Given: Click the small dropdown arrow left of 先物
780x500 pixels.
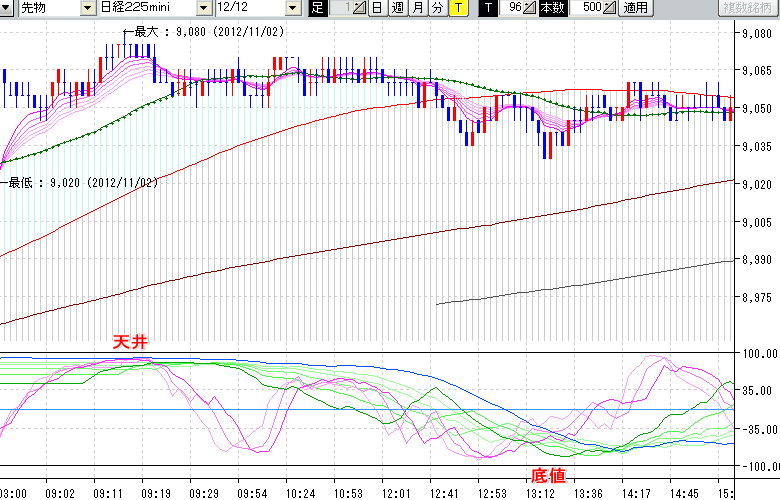Looking at the screenshot, I should [8, 8].
